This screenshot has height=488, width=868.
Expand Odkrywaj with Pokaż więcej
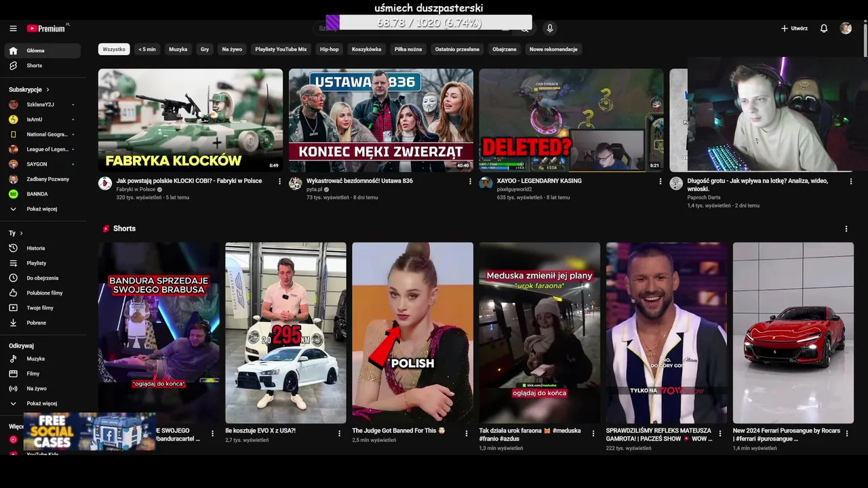pos(43,403)
